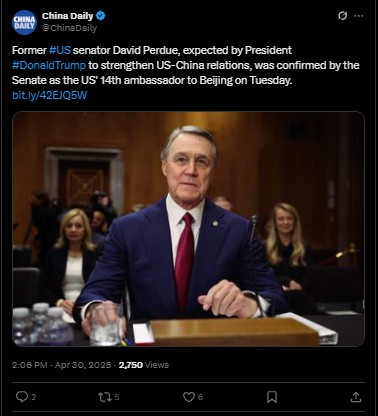
Task: Enlarge the David Perdue hearing photo
Action: [189, 229]
